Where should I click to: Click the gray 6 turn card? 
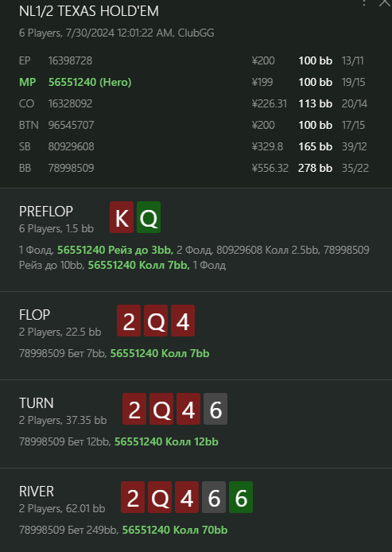click(215, 409)
